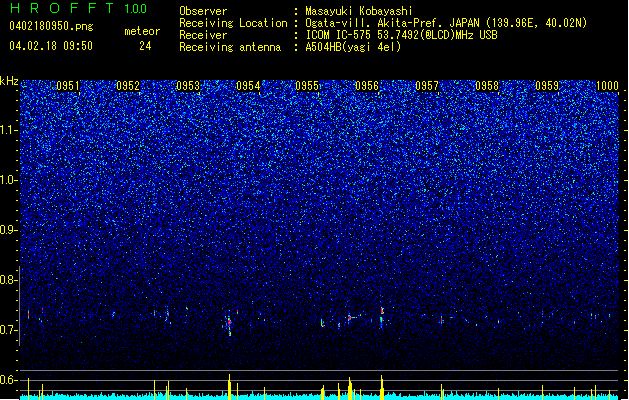Click the 0955 time marker
Screen dimensions: 629x400
coord(307,86)
